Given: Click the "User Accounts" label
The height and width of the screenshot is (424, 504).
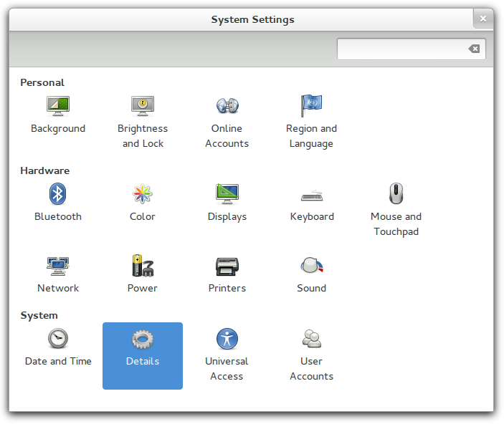Looking at the screenshot, I should [311, 369].
